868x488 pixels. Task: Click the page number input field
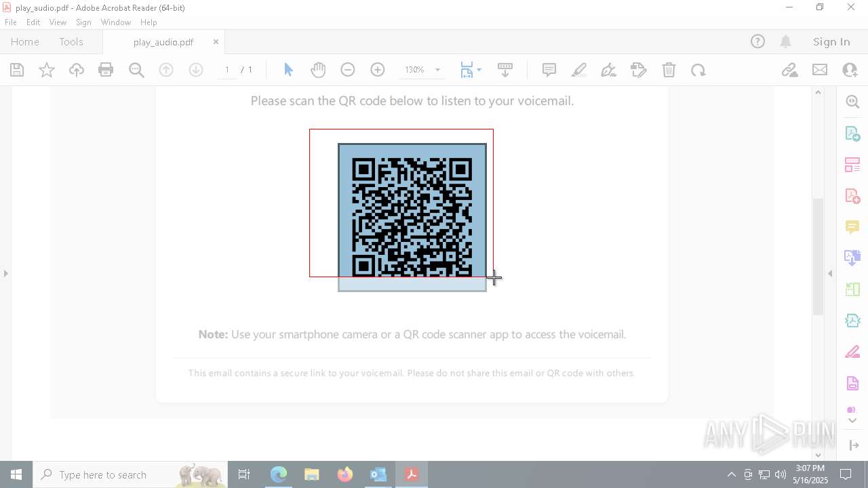226,70
